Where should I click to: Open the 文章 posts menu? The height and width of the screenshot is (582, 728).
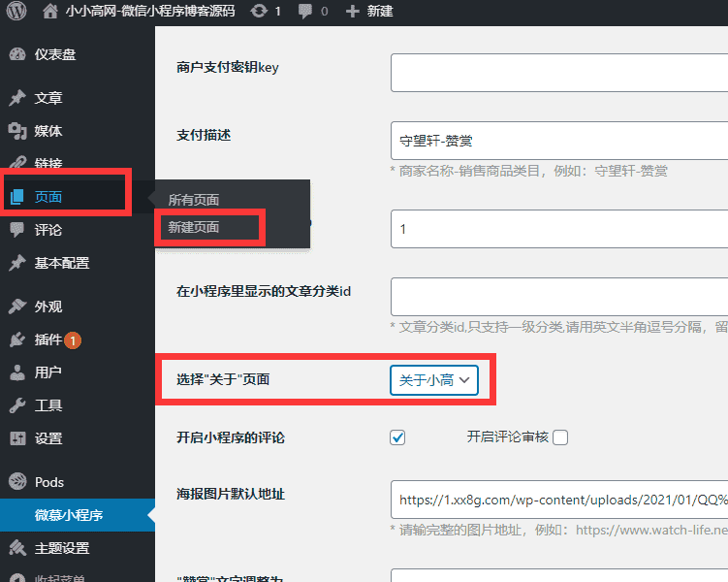pos(48,98)
